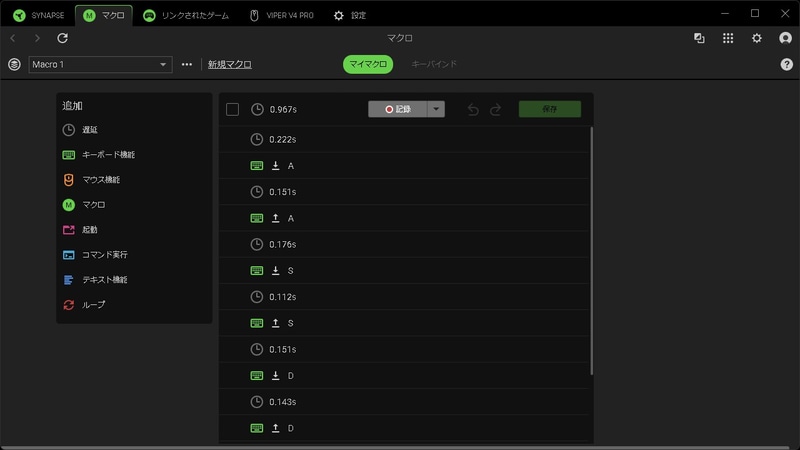800x450 pixels.
Task: Open the user profile avatar
Action: pos(785,38)
